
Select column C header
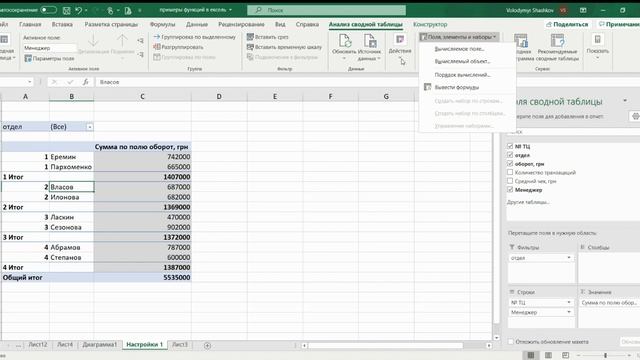click(142, 96)
